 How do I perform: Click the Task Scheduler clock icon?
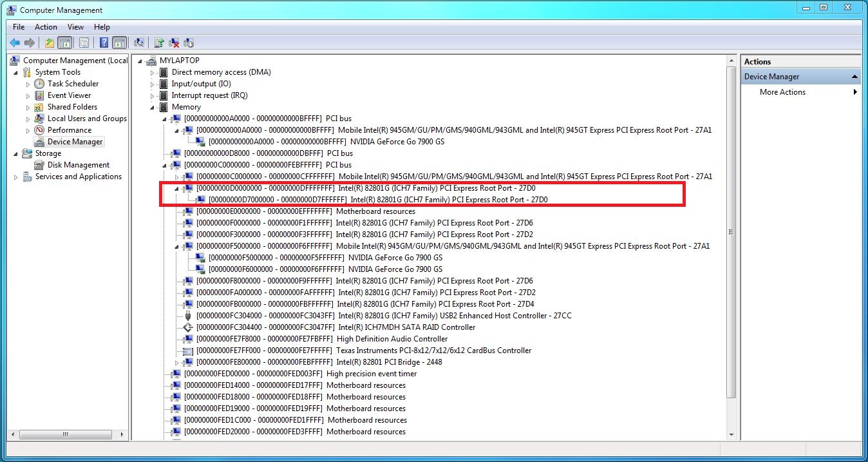(x=39, y=84)
